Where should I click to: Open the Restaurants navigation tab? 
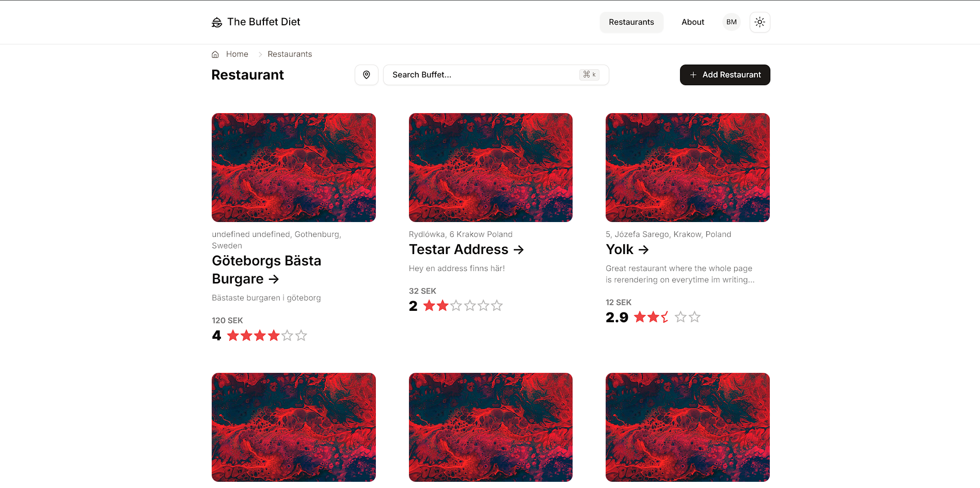631,22
